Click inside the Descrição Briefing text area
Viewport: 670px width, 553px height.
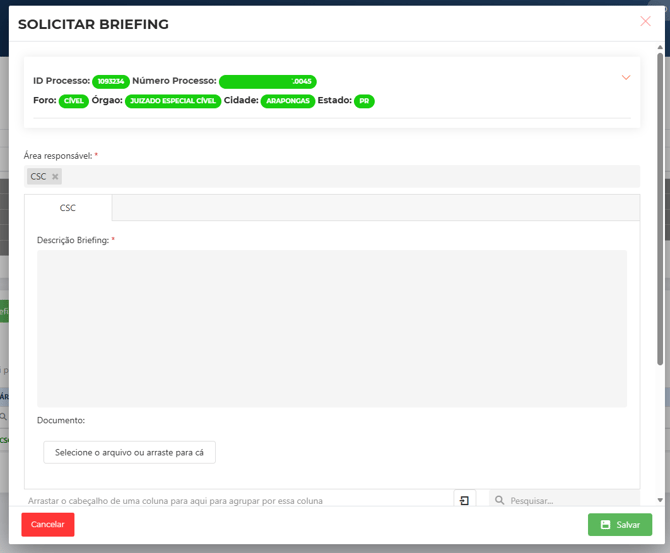pyautogui.click(x=331, y=328)
